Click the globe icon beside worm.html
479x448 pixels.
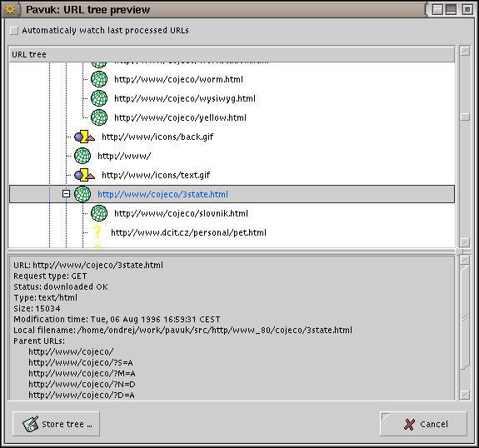[99, 79]
